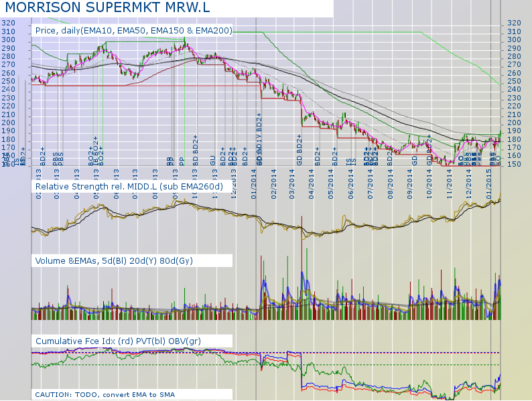Click the 03/2014 date axis label
This screenshot has height=401, width=532.
coord(291,184)
